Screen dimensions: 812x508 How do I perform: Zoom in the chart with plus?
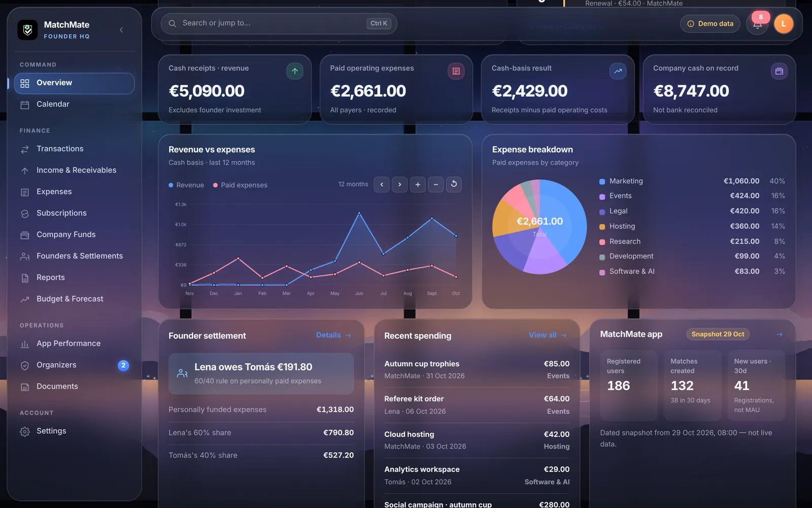[x=418, y=184]
